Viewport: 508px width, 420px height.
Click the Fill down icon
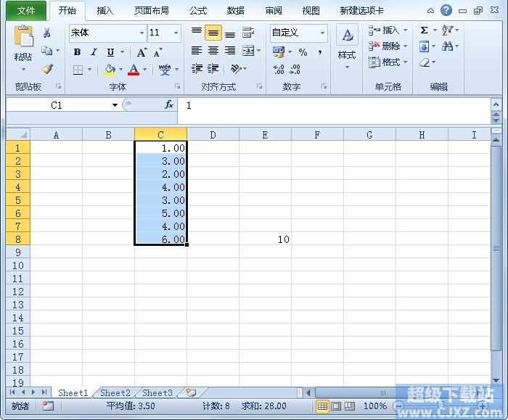pos(424,46)
